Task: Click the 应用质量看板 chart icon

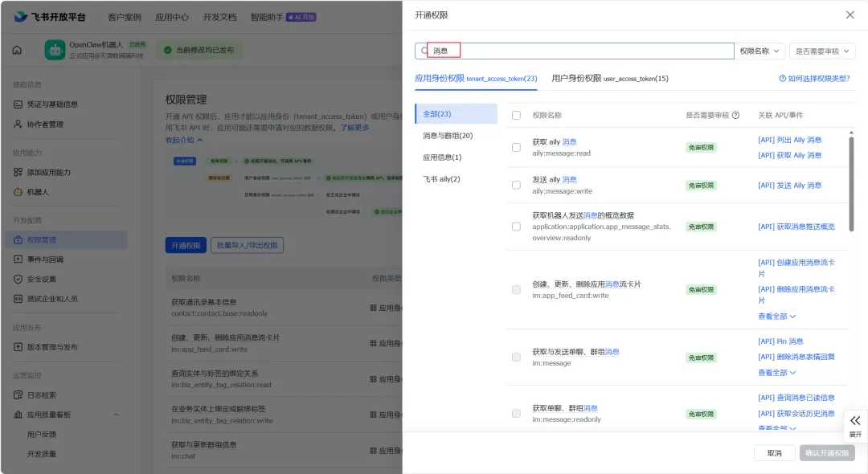Action: pyautogui.click(x=18, y=415)
